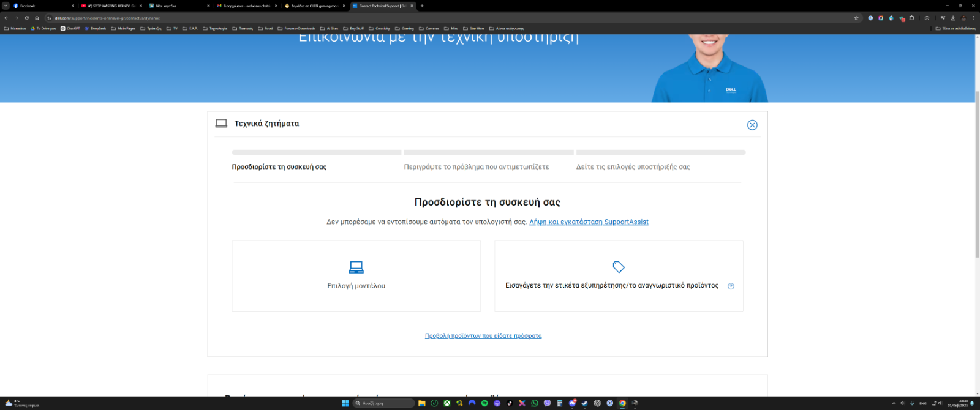Expand the Gaming bookmark folder
Viewport: 980px width, 410px height.
[404, 28]
